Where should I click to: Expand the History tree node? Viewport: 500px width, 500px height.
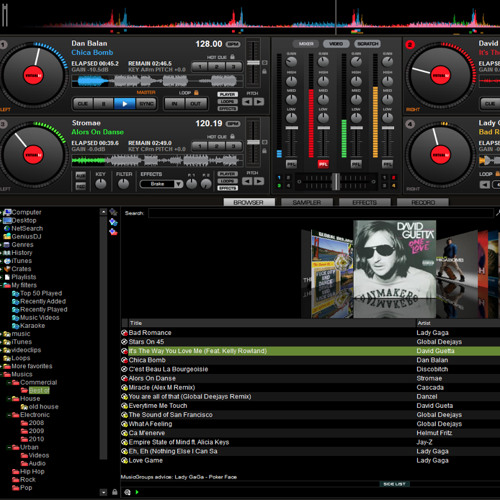tap(1, 253)
